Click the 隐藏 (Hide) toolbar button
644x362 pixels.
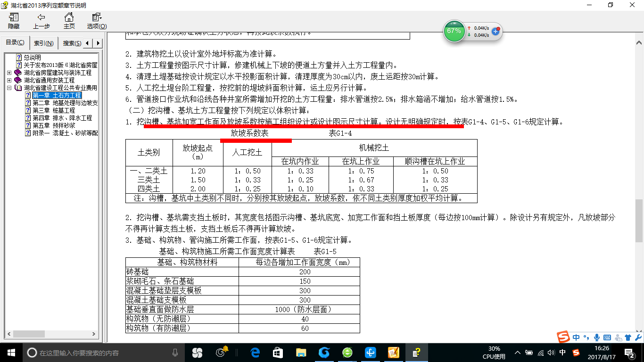click(x=14, y=21)
